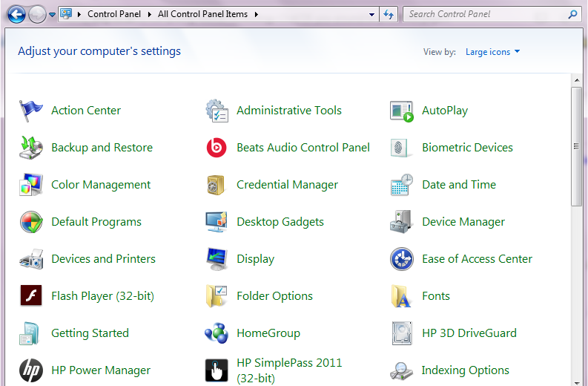This screenshot has width=588, height=386.
Task: Open the Getting Started icon
Action: pyautogui.click(x=29, y=333)
